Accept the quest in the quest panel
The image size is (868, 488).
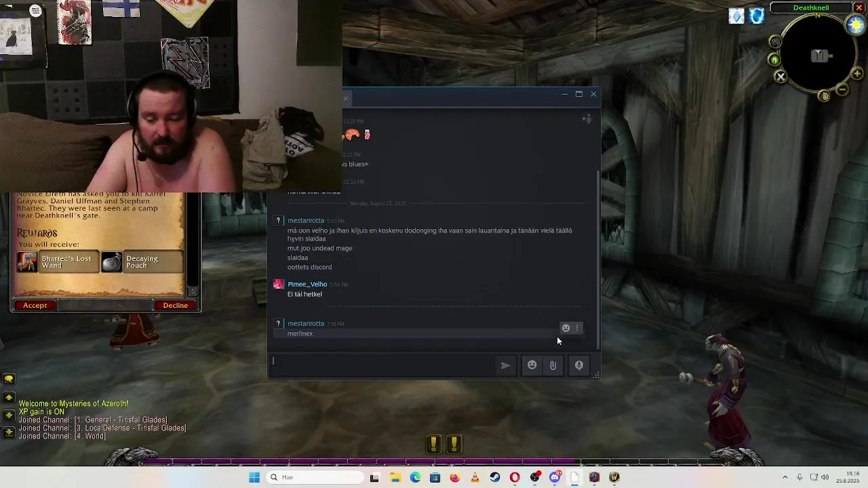point(35,306)
